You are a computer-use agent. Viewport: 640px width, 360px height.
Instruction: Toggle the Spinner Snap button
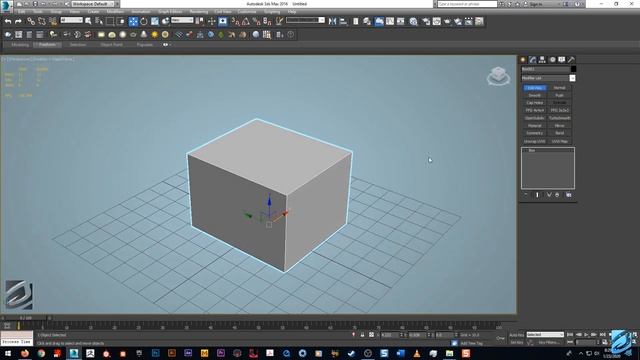pyautogui.click(x=267, y=21)
